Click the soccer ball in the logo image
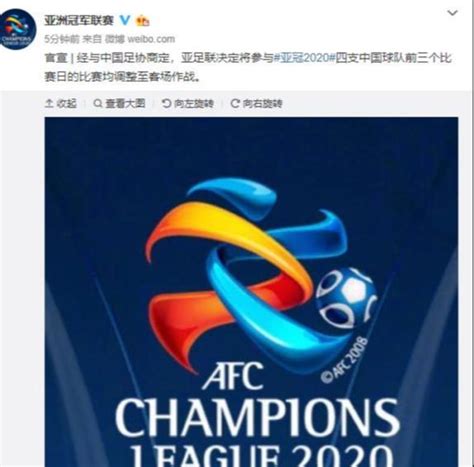Image resolution: width=474 pixels, height=467 pixels. click(346, 297)
